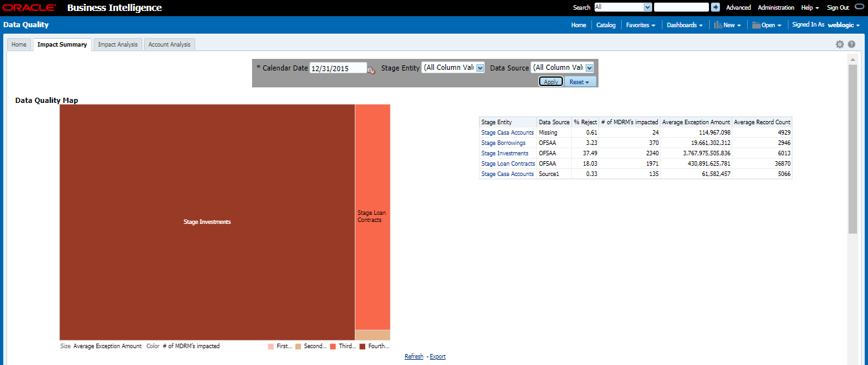Click the dashboard help question icon
Image resolution: width=868 pixels, height=365 pixels.
point(852,45)
